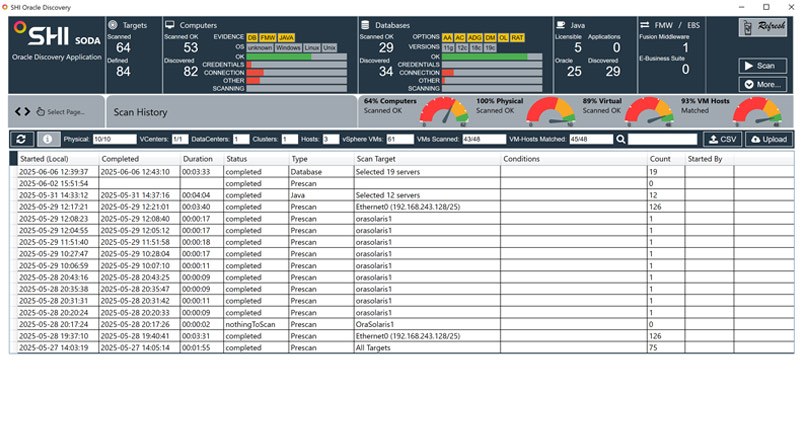Click the Databases OK progress bar
This screenshot has width=800, height=438.
[492, 57]
